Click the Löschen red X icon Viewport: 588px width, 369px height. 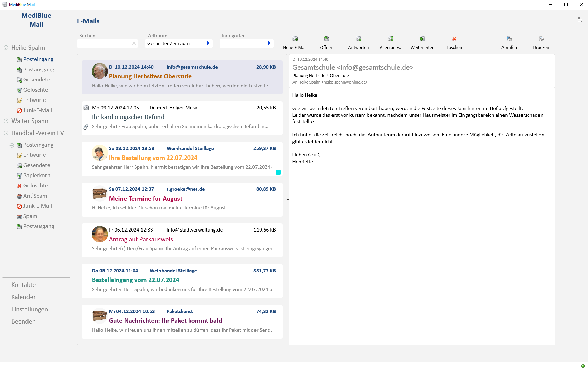[454, 39]
